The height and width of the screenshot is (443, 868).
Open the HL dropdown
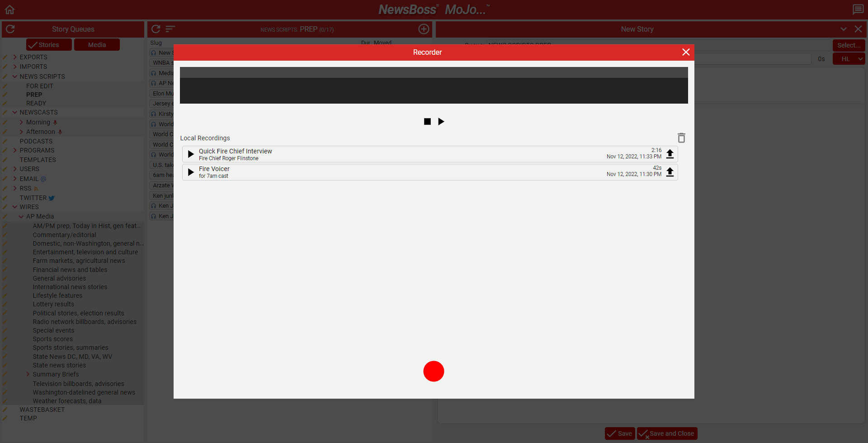click(x=849, y=59)
